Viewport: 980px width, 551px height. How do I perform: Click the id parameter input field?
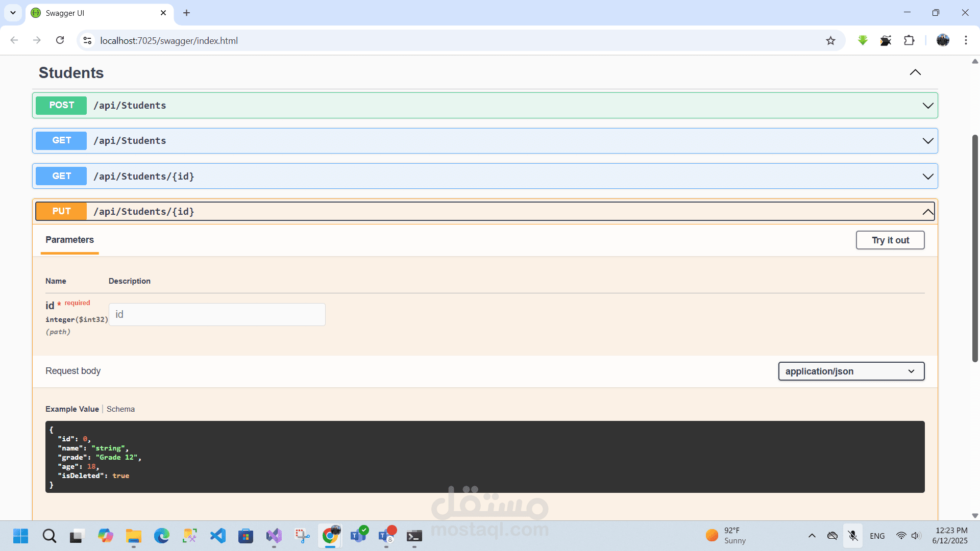[217, 315]
